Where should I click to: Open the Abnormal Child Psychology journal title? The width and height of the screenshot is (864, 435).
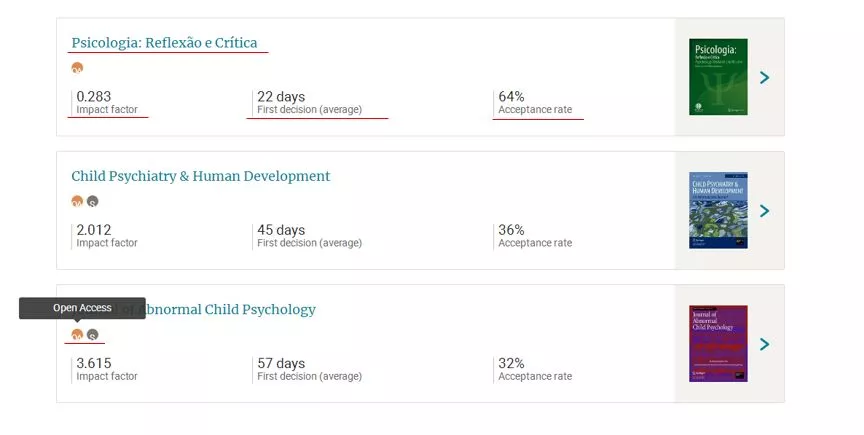click(x=230, y=309)
